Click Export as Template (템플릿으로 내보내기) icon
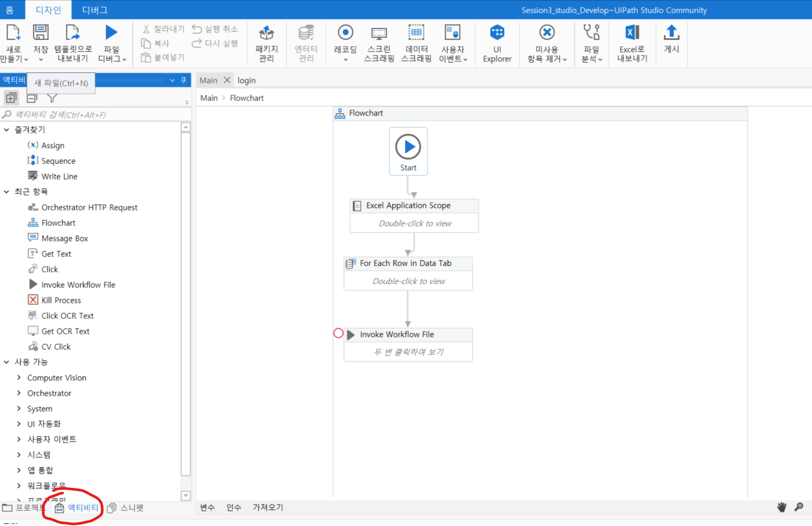The image size is (812, 526). [72, 32]
